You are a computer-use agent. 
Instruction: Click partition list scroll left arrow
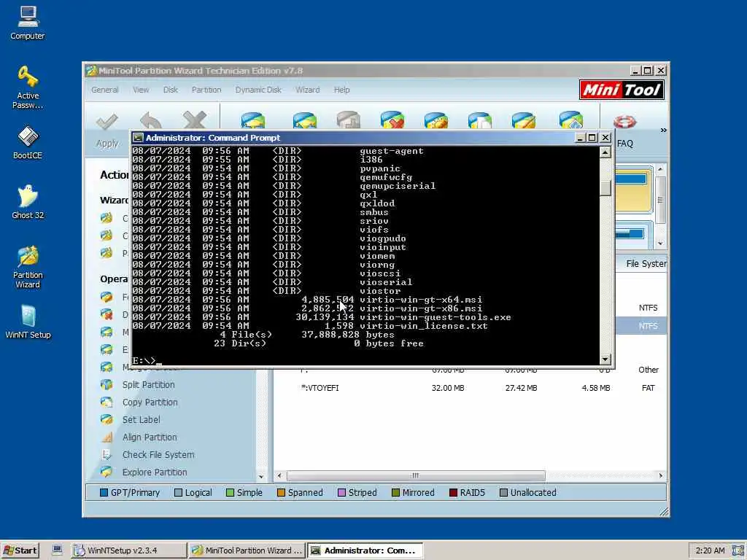tap(279, 475)
